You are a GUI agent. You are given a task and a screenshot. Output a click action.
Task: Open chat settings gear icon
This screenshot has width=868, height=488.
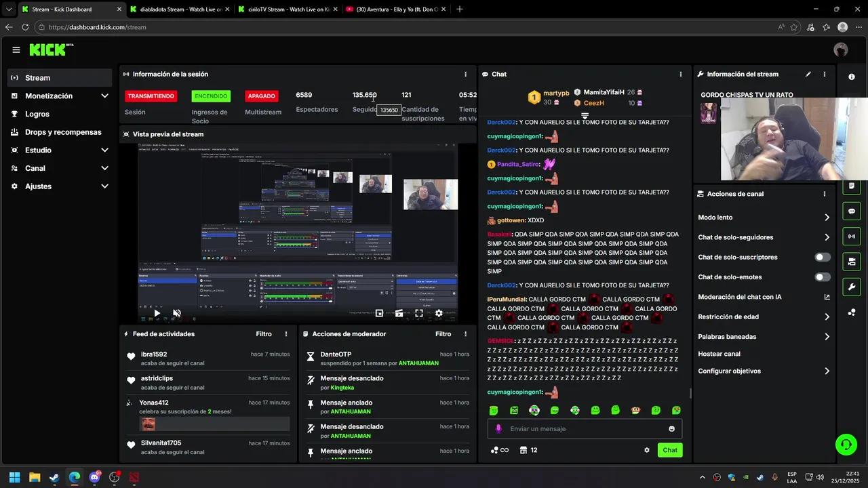coord(647,450)
